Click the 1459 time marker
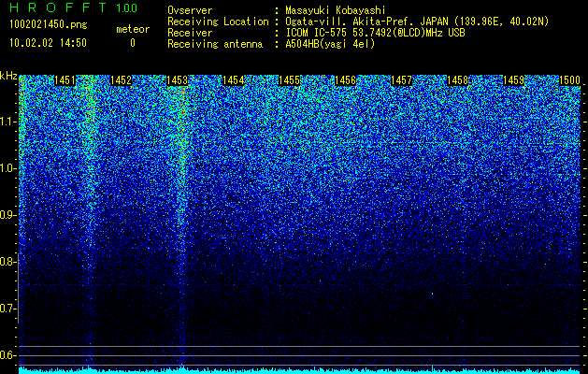The height and width of the screenshot is (374, 588). pyautogui.click(x=513, y=80)
